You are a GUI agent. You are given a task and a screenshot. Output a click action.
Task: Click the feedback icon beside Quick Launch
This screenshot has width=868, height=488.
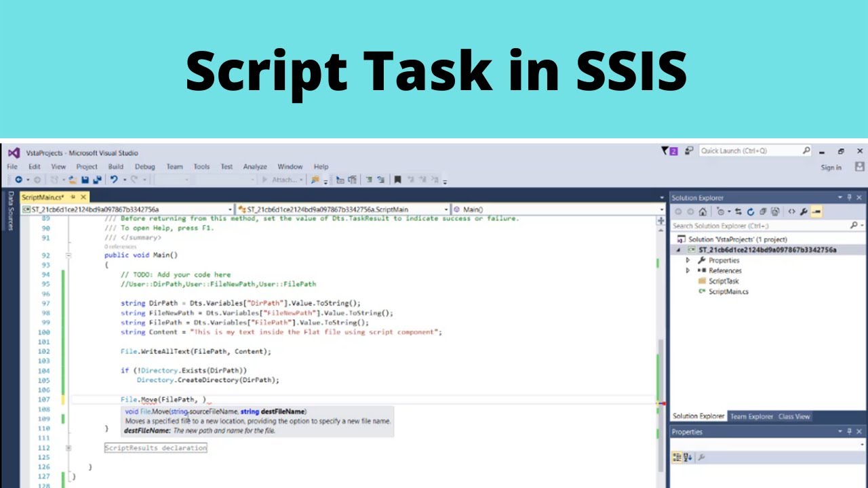pos(688,151)
